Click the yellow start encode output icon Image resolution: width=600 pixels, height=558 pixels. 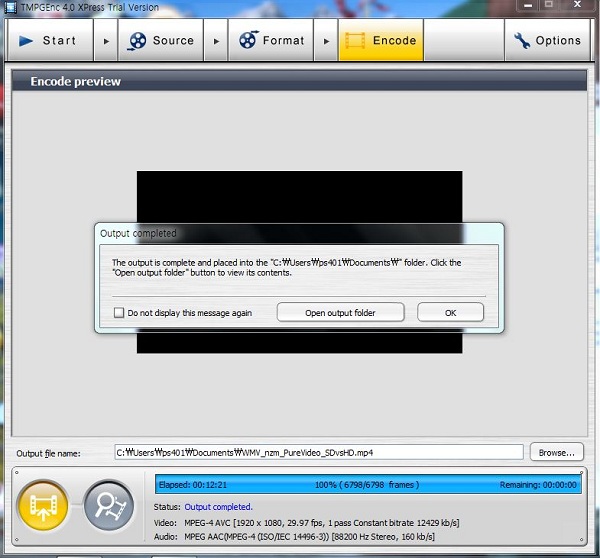click(43, 506)
